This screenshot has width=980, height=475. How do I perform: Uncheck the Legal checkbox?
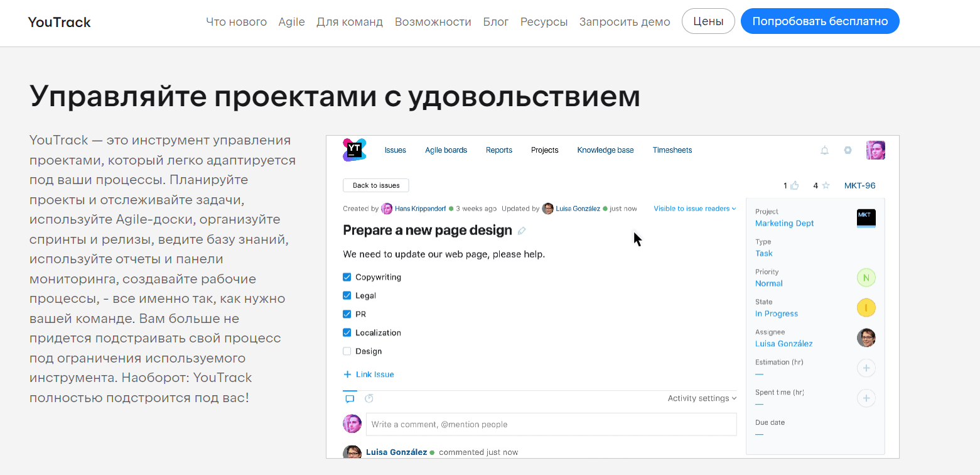(x=347, y=295)
